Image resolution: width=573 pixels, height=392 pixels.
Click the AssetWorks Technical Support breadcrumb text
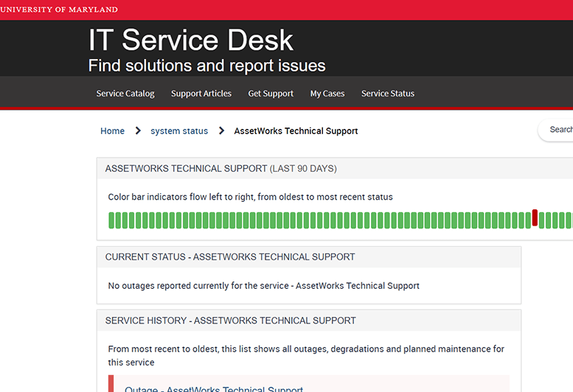pos(296,130)
